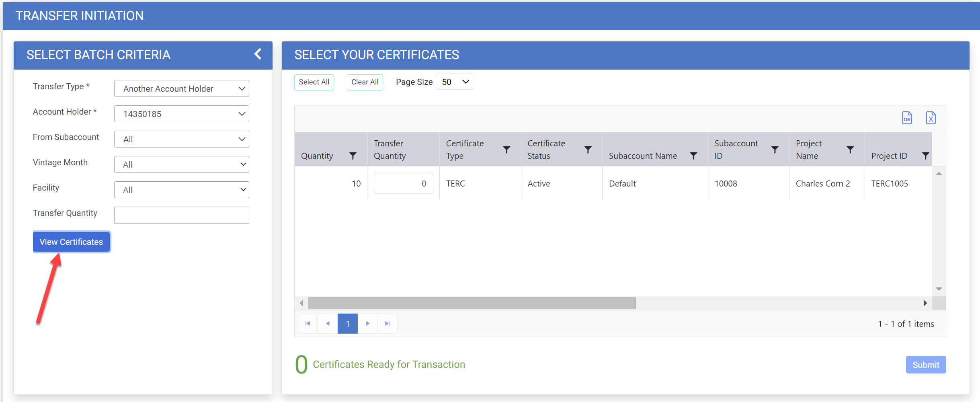Click the Select All button
Viewport: 980px width, 402px height.
pyautogui.click(x=314, y=82)
